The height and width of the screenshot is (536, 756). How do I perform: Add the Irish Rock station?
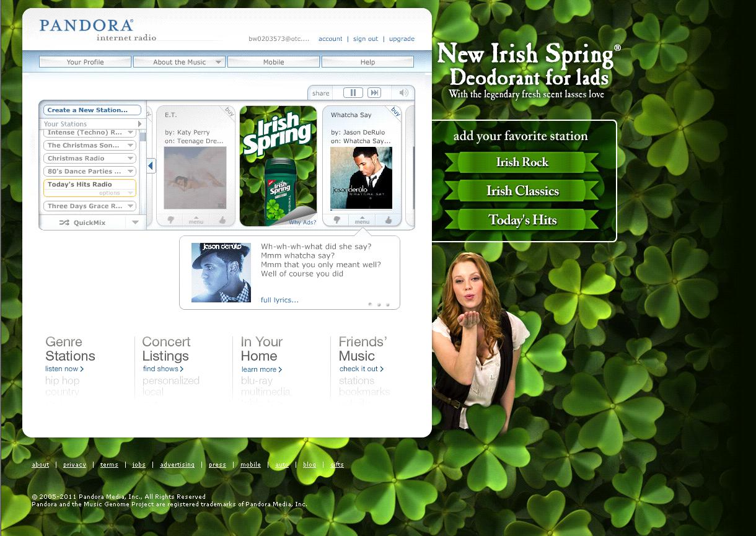pos(522,162)
